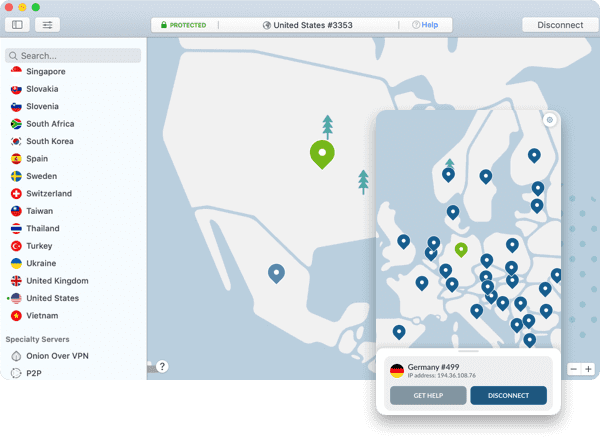Screen dimensions: 600x438
Task: Click the Specialty Servers section heading
Action: [38, 339]
